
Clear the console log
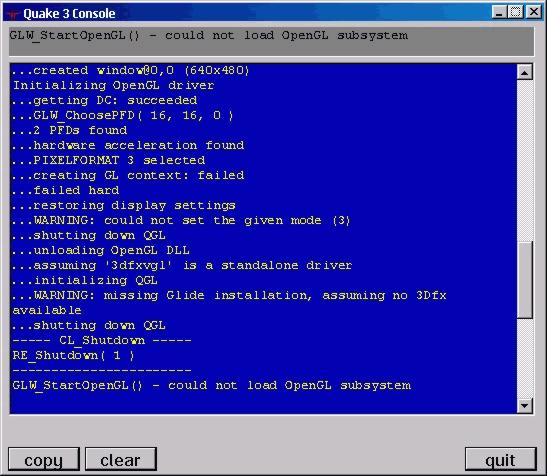click(x=121, y=460)
